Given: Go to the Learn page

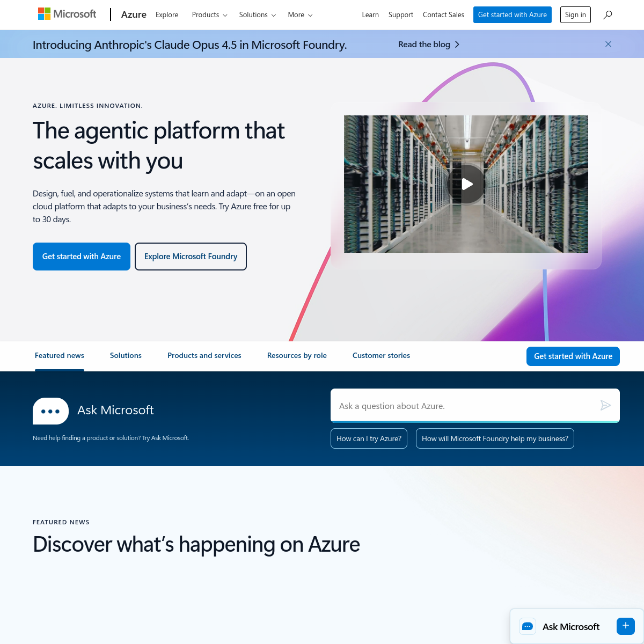Looking at the screenshot, I should tap(370, 15).
